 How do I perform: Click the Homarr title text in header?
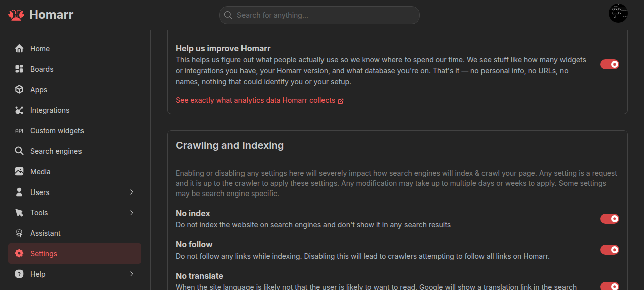(x=51, y=15)
